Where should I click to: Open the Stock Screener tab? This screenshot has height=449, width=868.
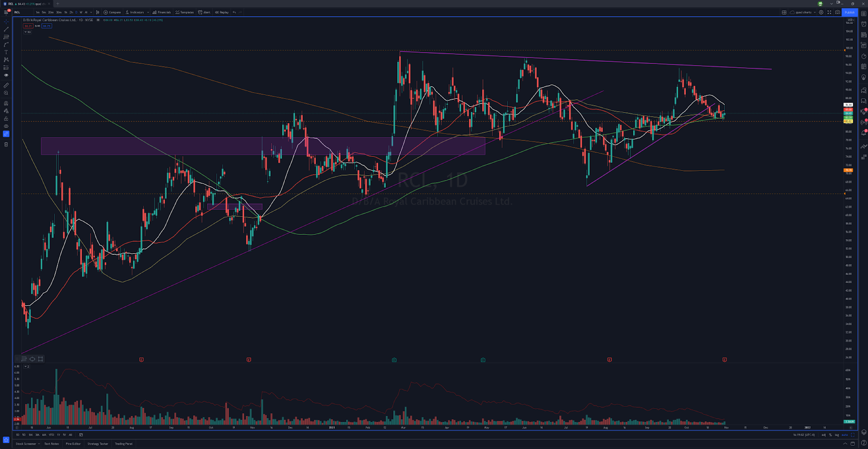[x=26, y=444]
